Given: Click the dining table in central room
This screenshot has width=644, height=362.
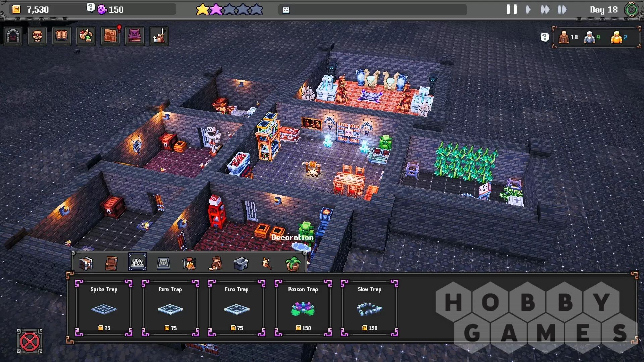Looking at the screenshot, I should click(x=349, y=181).
